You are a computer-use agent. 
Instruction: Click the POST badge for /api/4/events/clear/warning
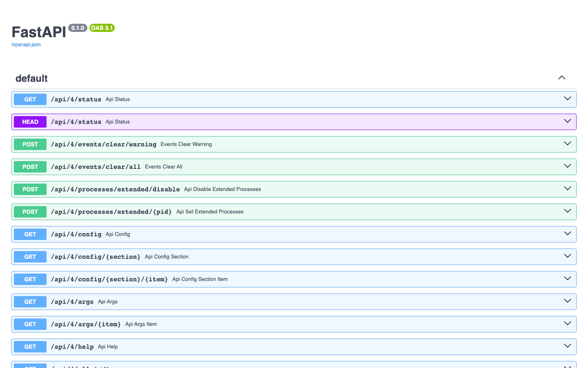coord(30,144)
